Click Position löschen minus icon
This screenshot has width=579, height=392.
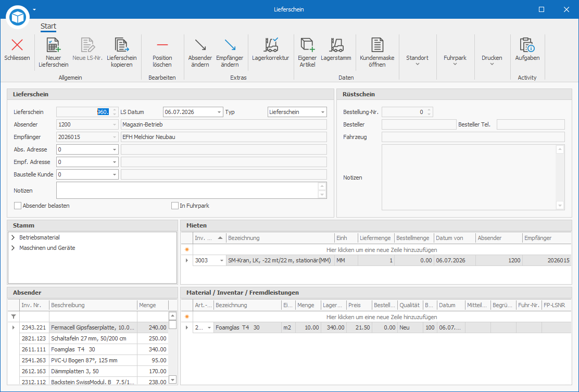(x=162, y=45)
